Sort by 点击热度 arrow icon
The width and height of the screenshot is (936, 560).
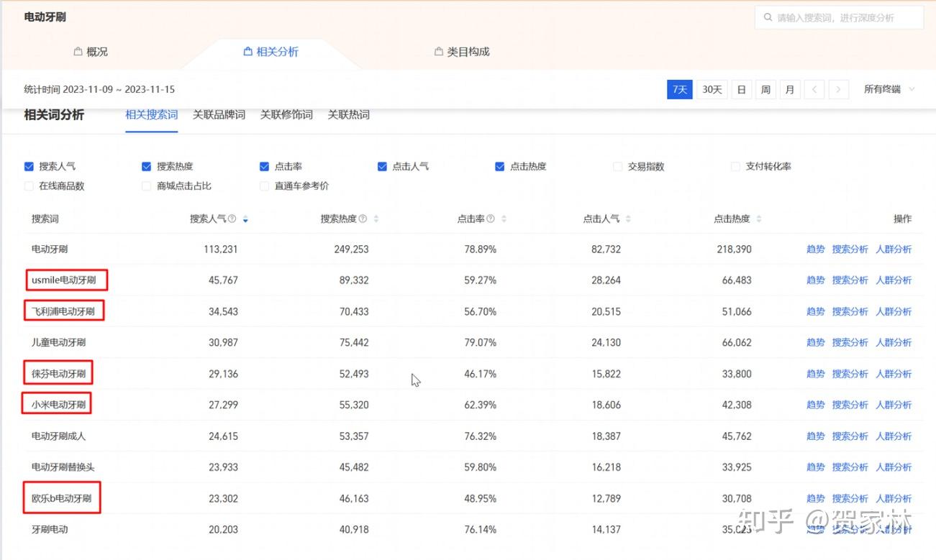click(759, 219)
